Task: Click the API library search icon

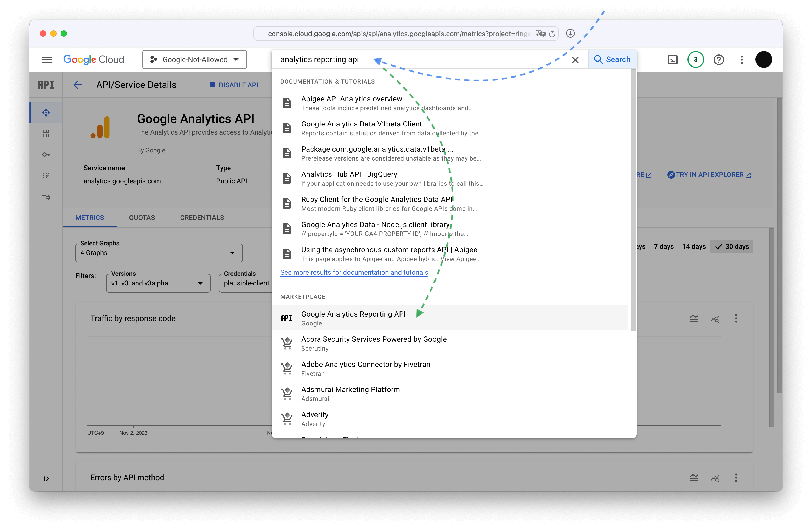Action: [x=599, y=59]
